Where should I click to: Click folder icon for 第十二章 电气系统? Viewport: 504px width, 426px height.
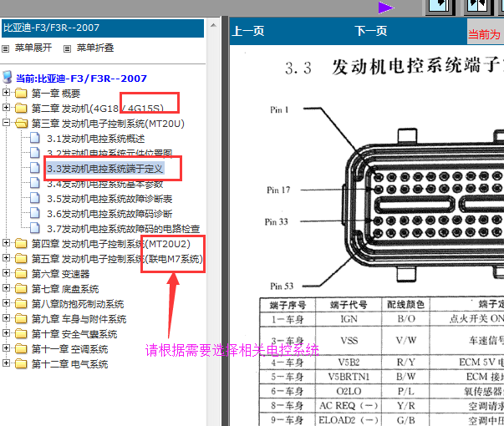pos(21,364)
